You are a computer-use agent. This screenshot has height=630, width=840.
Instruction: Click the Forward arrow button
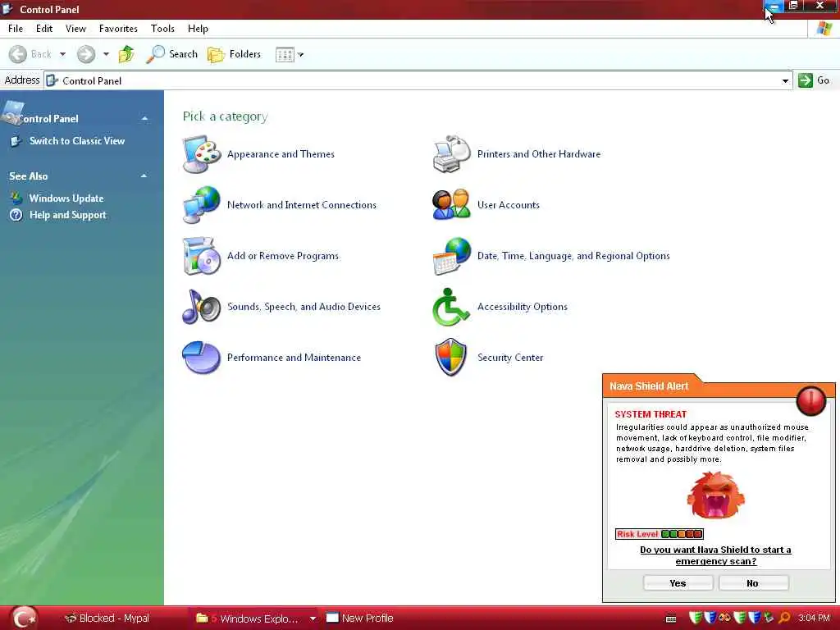coord(85,54)
